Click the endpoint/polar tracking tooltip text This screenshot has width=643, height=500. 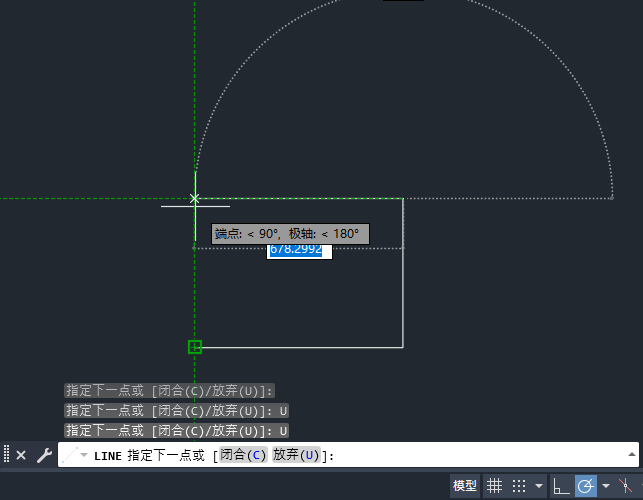(x=290, y=234)
